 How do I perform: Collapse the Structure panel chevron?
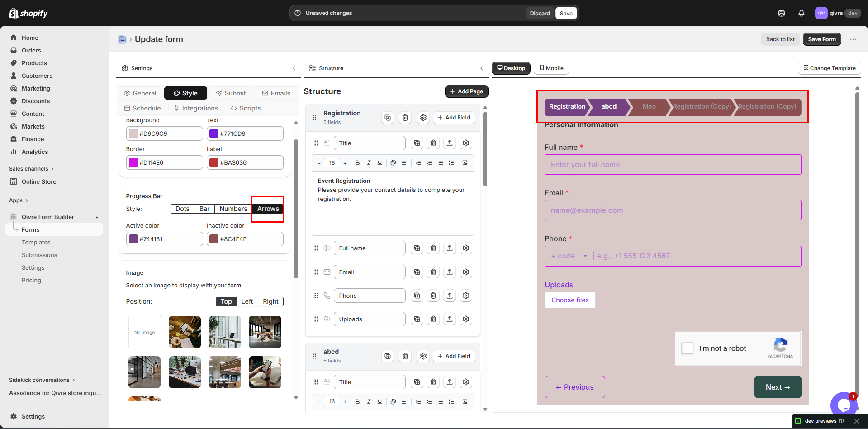click(482, 68)
